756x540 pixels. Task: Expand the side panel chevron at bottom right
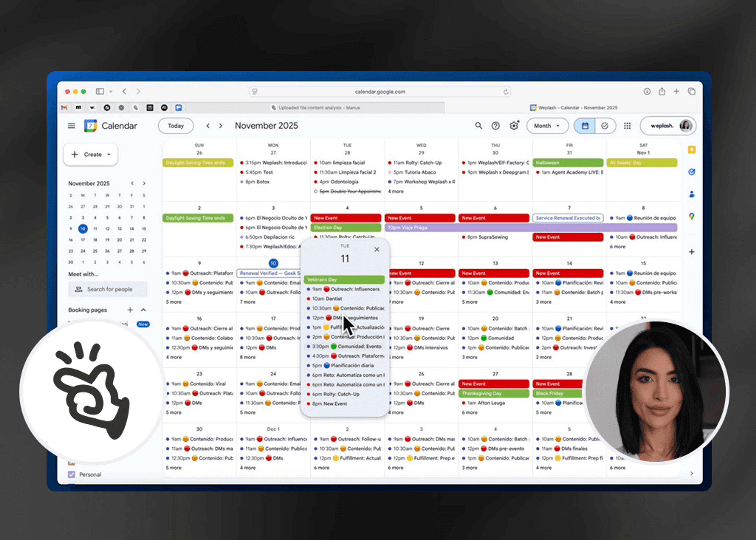pyautogui.click(x=692, y=473)
